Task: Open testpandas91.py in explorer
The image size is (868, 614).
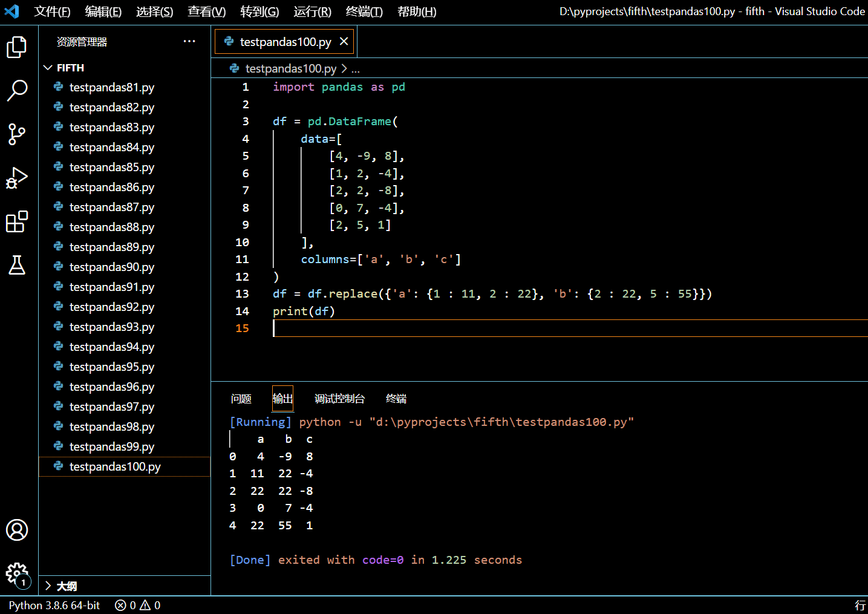Action: tap(125, 287)
